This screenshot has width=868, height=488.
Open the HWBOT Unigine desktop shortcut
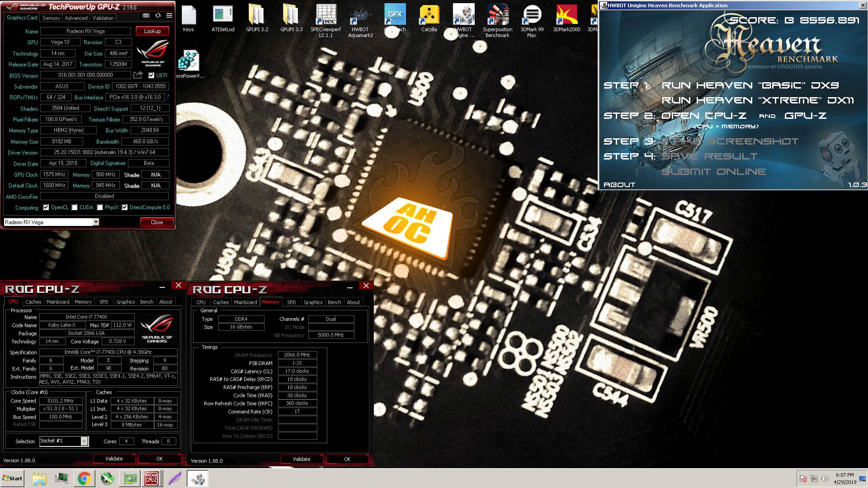(x=463, y=21)
